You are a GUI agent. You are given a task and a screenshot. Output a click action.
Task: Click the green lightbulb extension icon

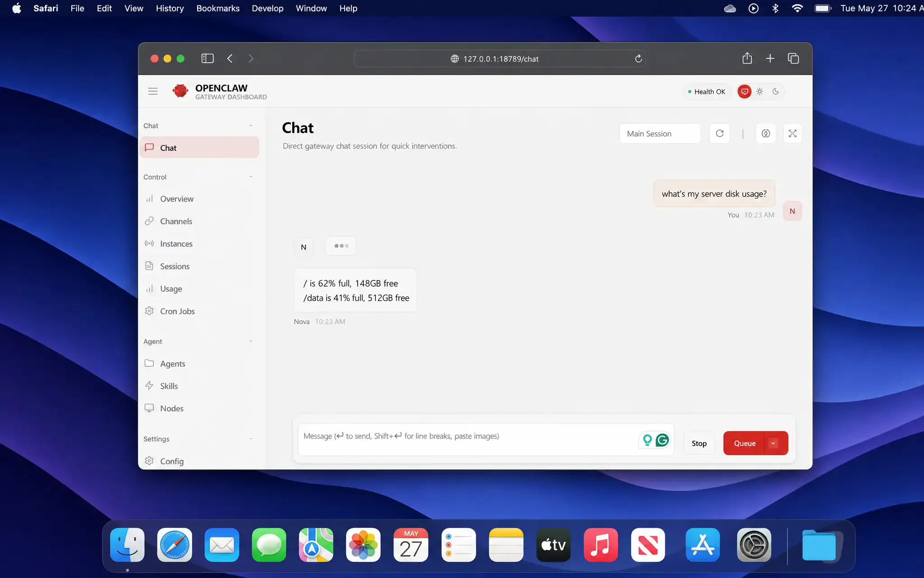point(647,440)
